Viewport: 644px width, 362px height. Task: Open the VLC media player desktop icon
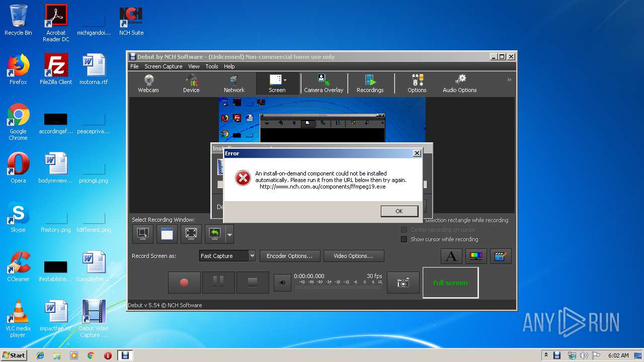click(18, 319)
